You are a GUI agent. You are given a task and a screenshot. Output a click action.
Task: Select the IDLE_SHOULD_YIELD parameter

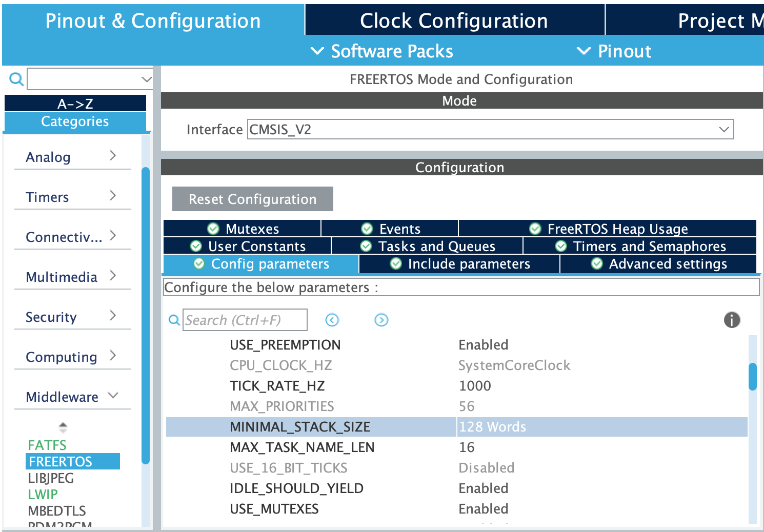(296, 488)
